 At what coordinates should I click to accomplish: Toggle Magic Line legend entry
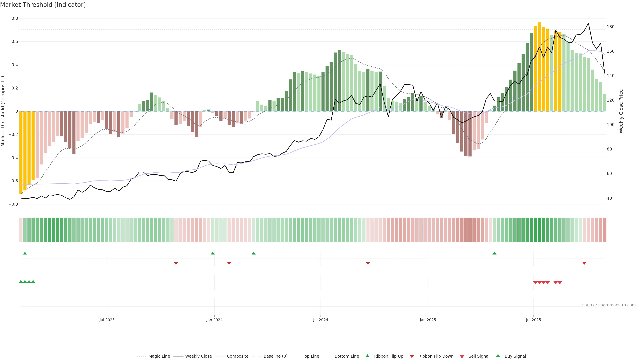pos(159,356)
